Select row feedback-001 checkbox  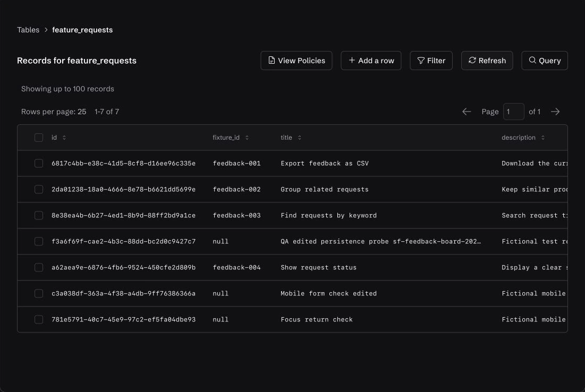39,164
